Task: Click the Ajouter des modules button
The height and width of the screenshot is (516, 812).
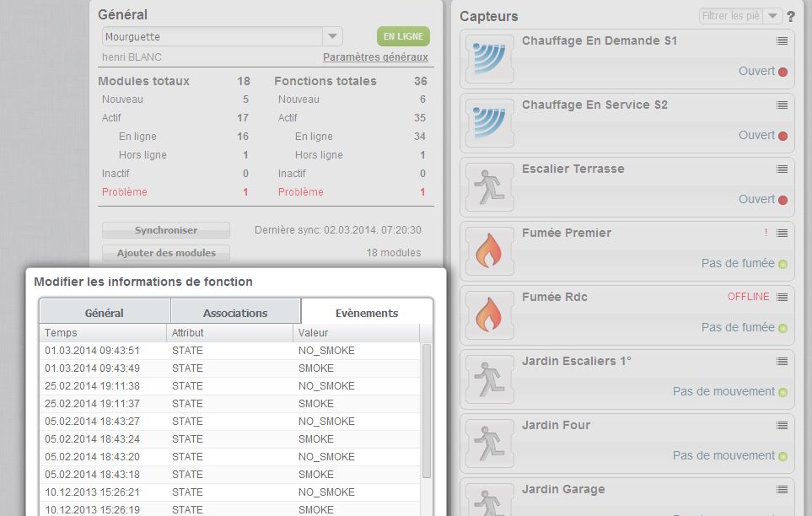Action: pyautogui.click(x=166, y=253)
